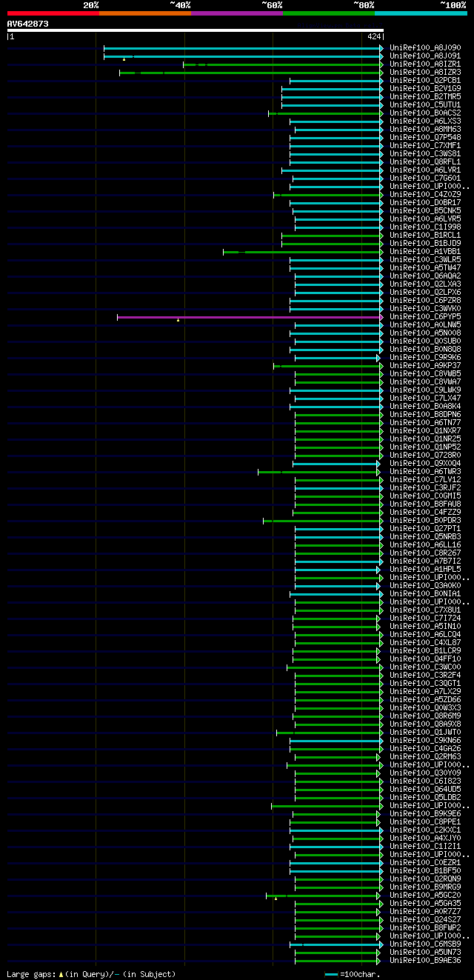Click the purple ~60% legend segment

click(237, 13)
